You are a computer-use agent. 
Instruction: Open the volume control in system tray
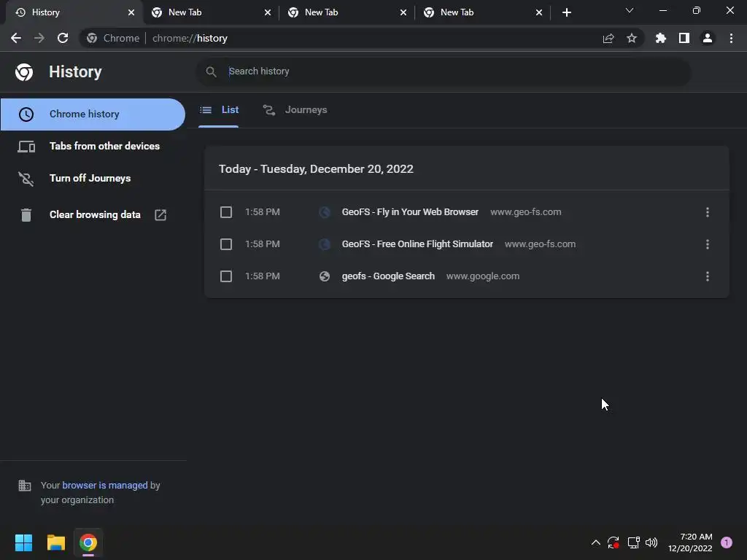651,542
